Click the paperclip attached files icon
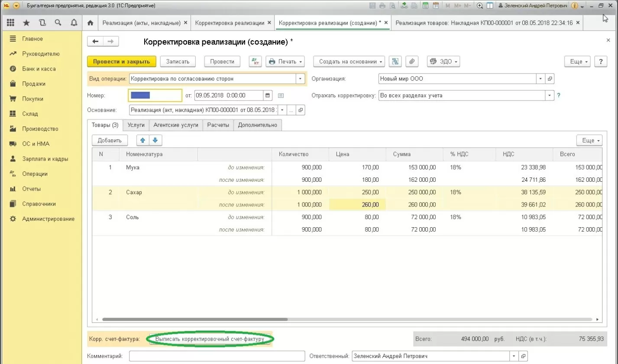Viewport: 618px width, 364px height. 412,61
